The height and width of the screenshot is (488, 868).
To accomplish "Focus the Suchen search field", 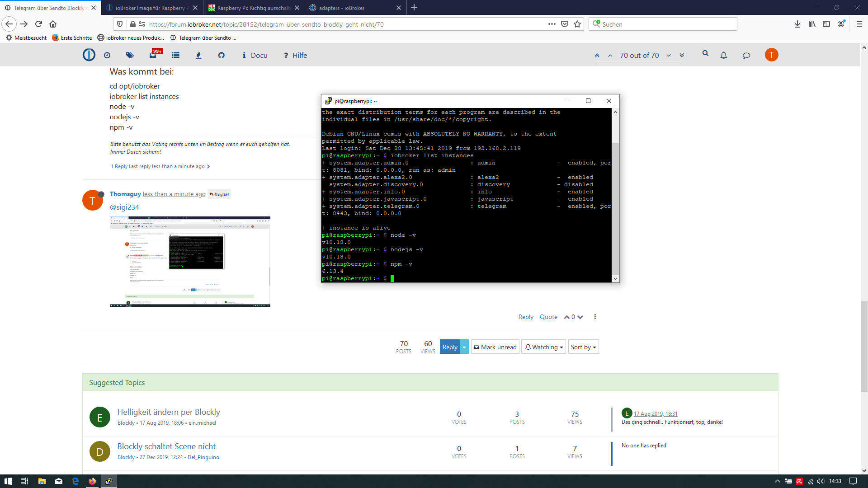I will pyautogui.click(x=663, y=24).
